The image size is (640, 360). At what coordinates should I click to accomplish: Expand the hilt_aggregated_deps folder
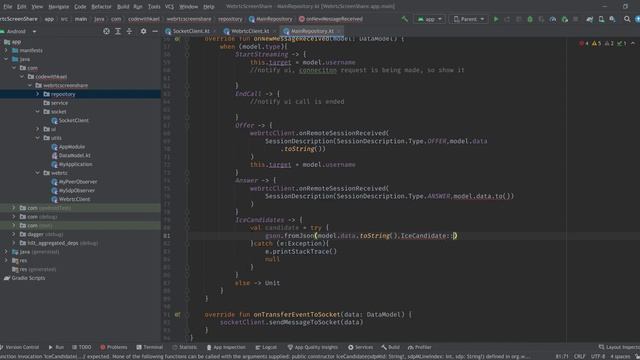tap(13, 243)
